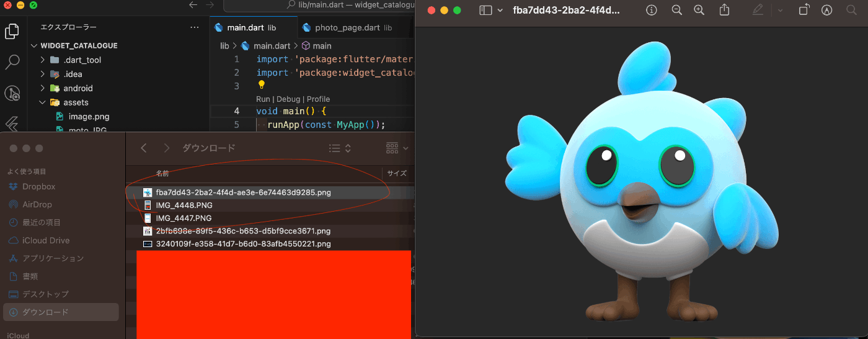The image size is (868, 339).
Task: Toggle Preview sidebar view button
Action: click(485, 10)
